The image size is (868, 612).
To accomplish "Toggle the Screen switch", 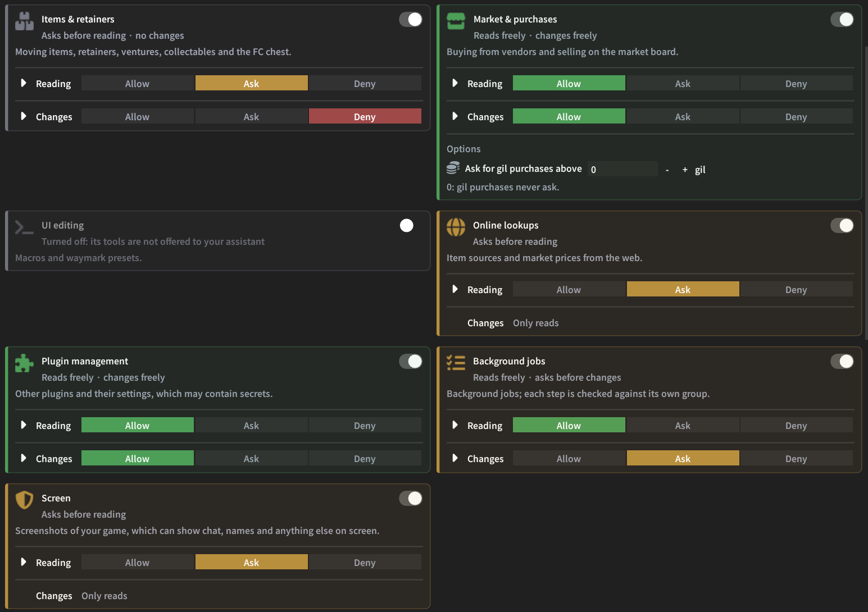I will (411, 498).
